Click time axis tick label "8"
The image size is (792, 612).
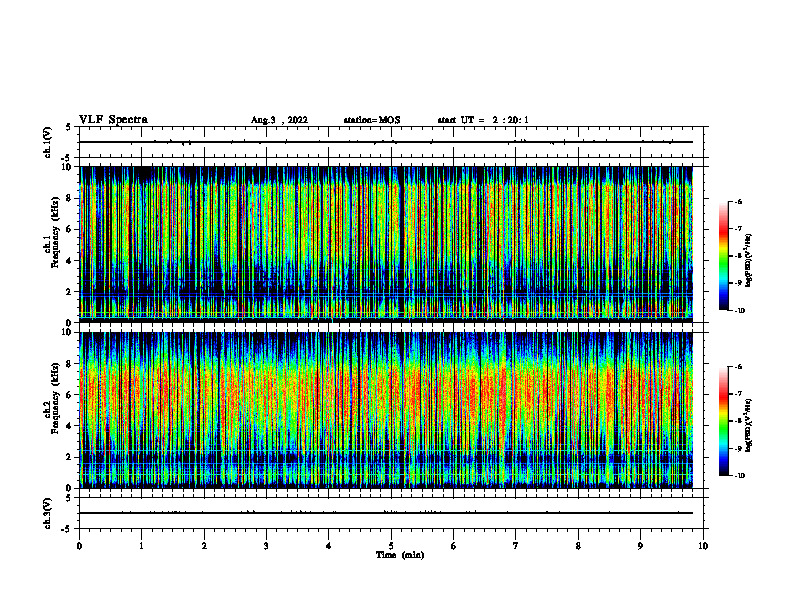tap(578, 546)
